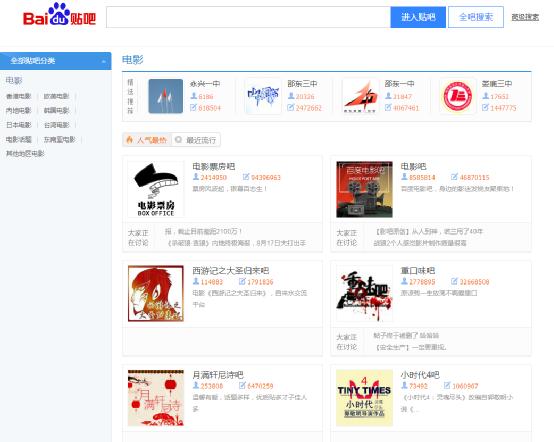554x442 pixels.
Task: Click post-count icon under 邵东一中
Action: click(x=388, y=107)
